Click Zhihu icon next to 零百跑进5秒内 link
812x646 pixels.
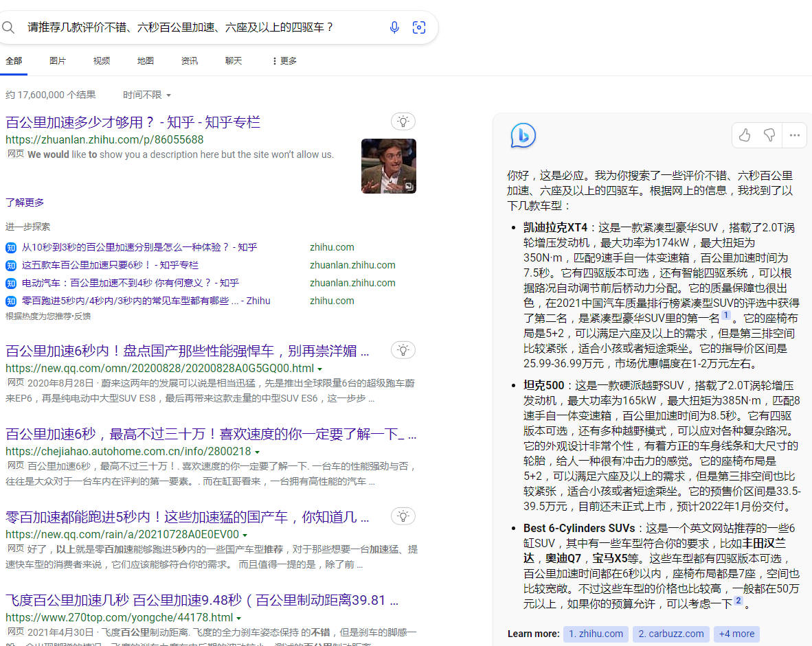coord(11,301)
